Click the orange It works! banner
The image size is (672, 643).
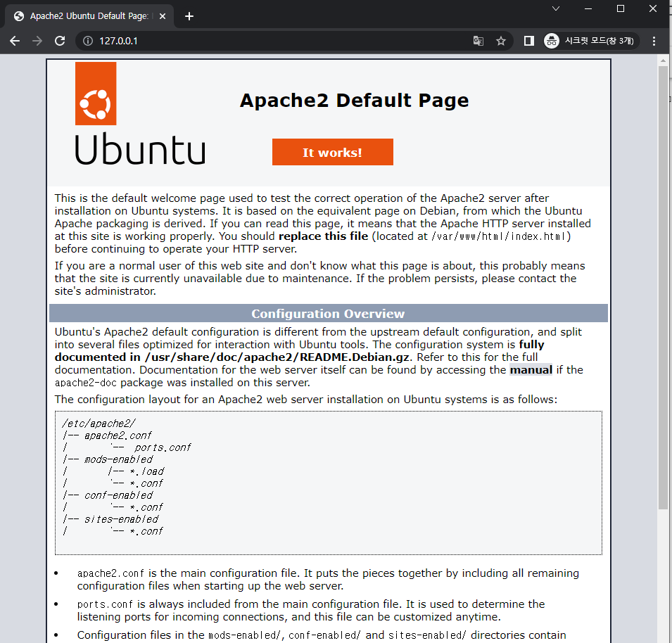[333, 152]
